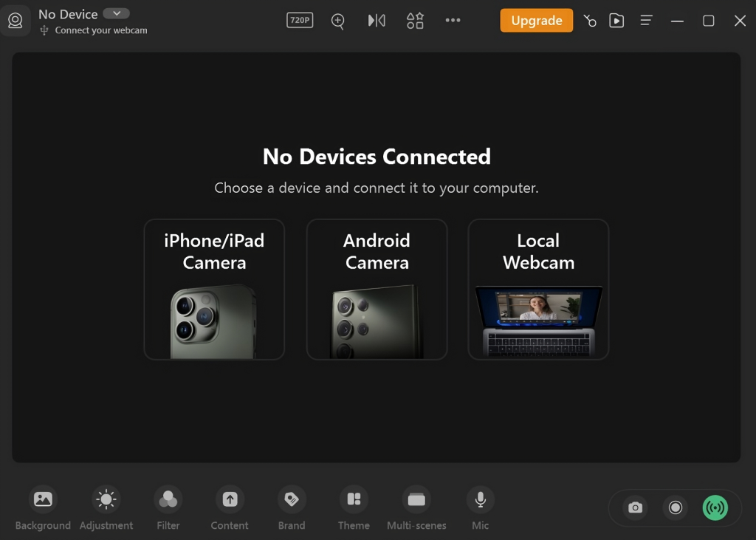Viewport: 756px width, 540px height.
Task: Click the zoom-in magnifier icon
Action: tap(338, 21)
